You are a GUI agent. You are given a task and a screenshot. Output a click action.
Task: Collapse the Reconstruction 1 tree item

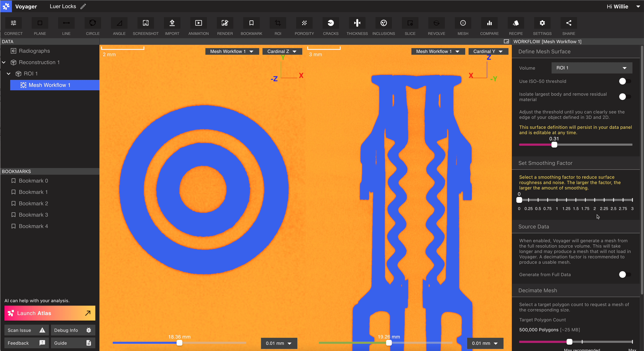pos(4,62)
